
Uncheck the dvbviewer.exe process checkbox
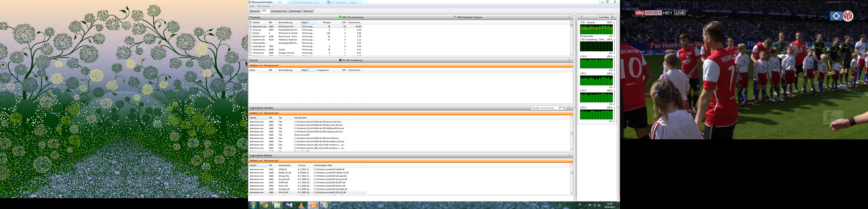pyautogui.click(x=250, y=26)
